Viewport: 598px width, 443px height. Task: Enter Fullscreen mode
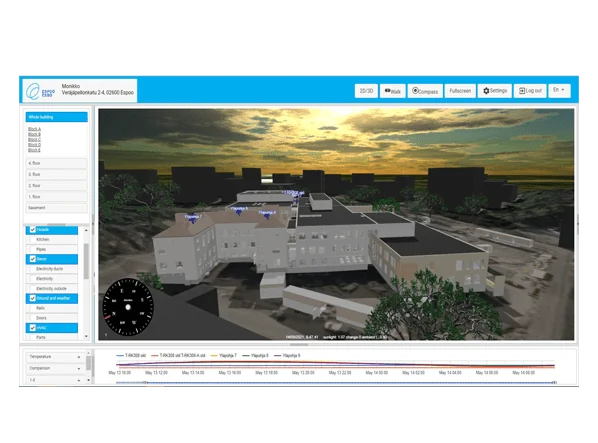tap(460, 91)
